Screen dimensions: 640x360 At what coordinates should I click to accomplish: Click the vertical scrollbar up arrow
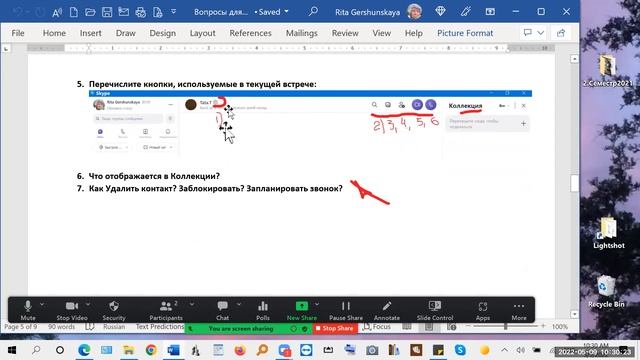point(575,59)
